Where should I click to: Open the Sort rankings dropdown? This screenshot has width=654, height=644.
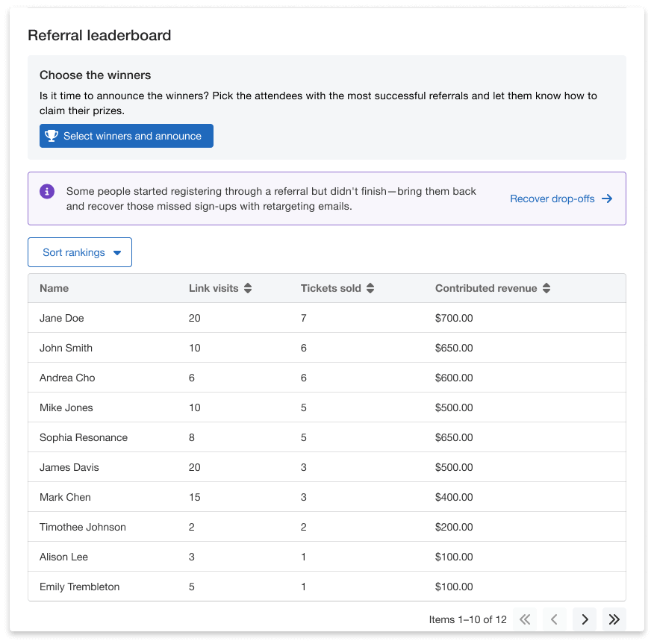pyautogui.click(x=79, y=252)
